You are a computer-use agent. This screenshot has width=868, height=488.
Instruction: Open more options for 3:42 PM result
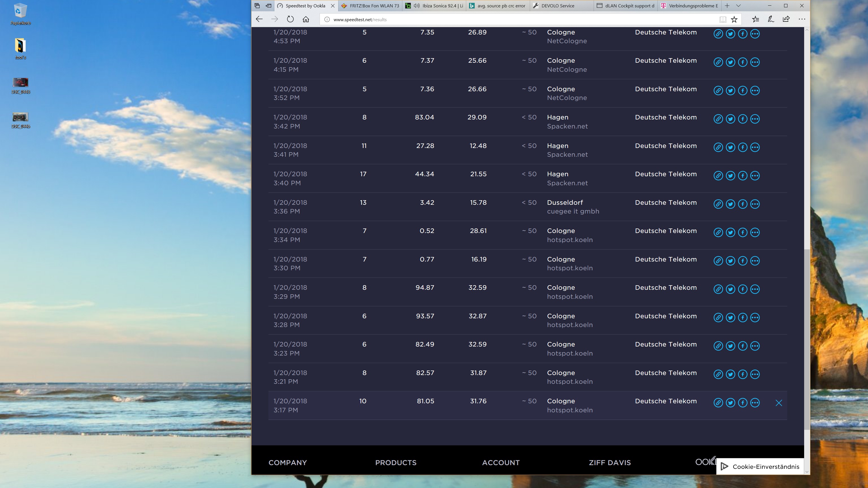755,119
